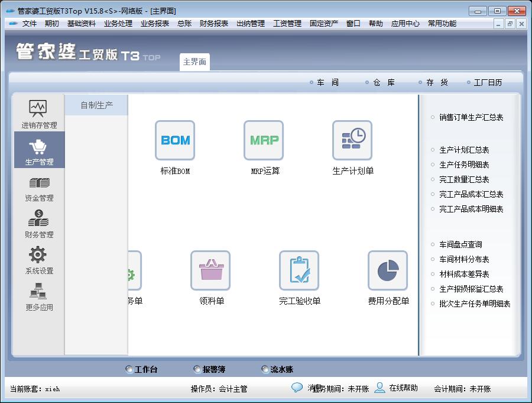Open the 基础资料 menu
This screenshot has height=403, width=532.
[81, 24]
